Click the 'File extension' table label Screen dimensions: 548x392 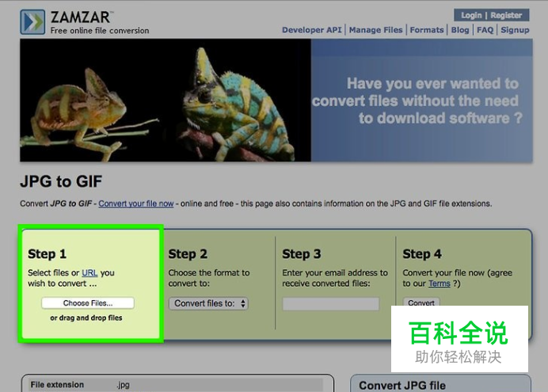point(57,385)
